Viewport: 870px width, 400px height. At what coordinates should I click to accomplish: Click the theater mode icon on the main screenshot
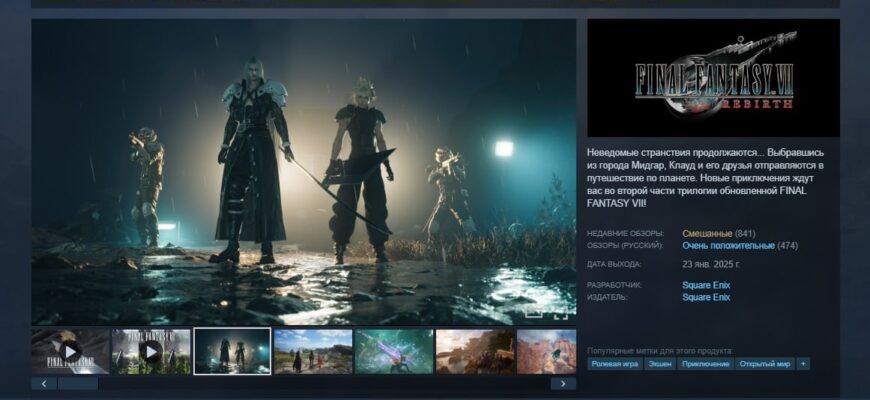coord(533,313)
